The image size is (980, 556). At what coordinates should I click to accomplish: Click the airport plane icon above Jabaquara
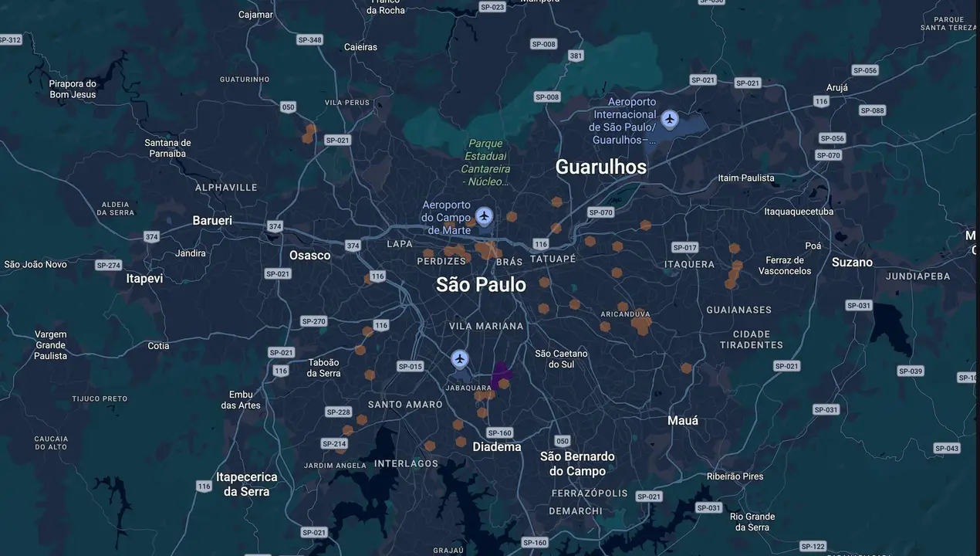460,358
